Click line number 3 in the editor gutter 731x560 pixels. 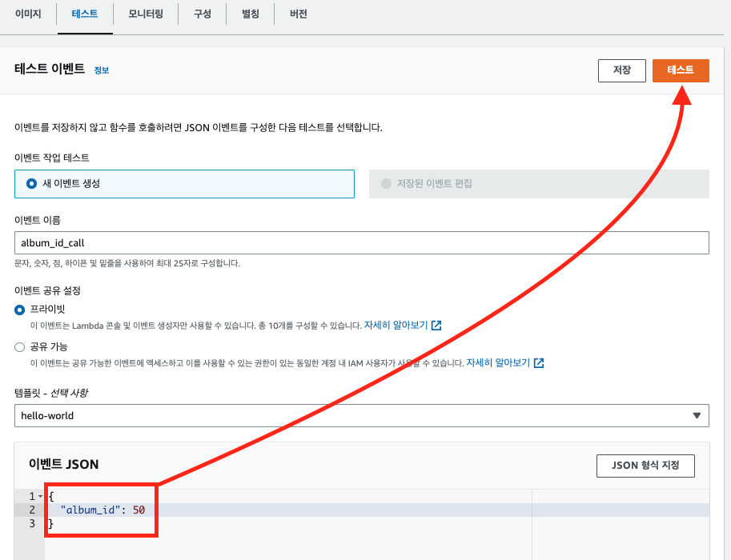coord(32,524)
